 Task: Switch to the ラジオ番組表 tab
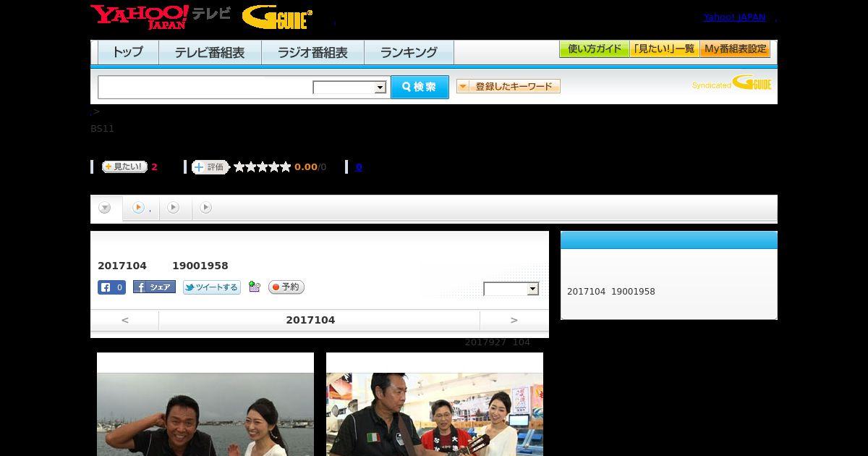(312, 52)
